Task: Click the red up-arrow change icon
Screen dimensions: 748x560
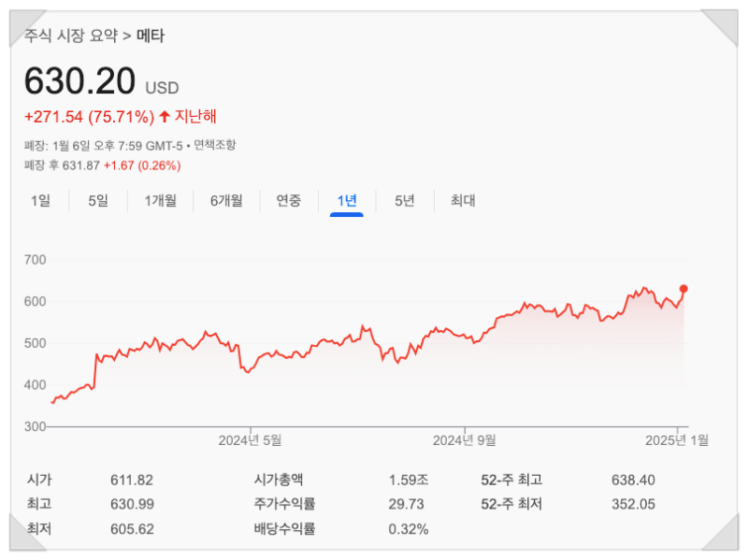Action: click(165, 116)
